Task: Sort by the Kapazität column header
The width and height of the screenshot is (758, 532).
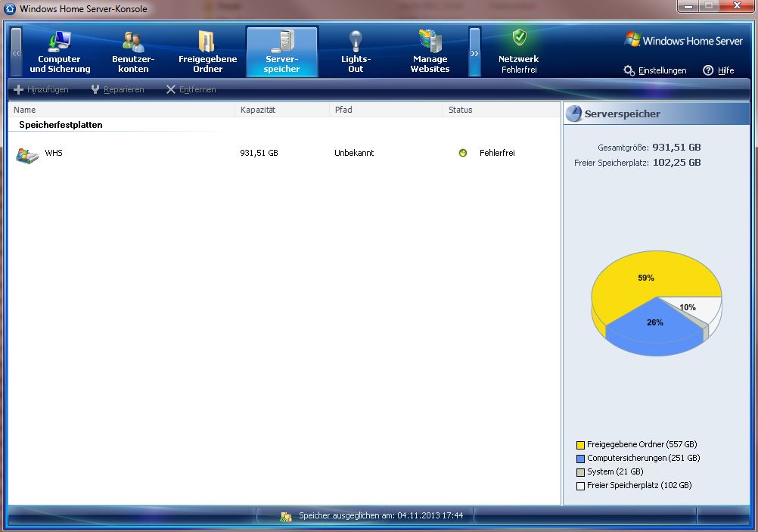Action: tap(282, 110)
